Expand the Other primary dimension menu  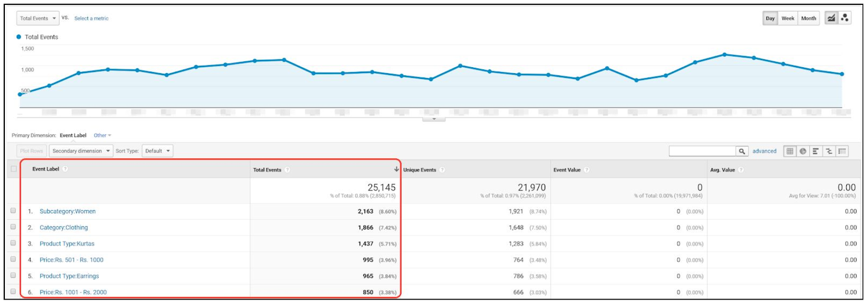[102, 135]
